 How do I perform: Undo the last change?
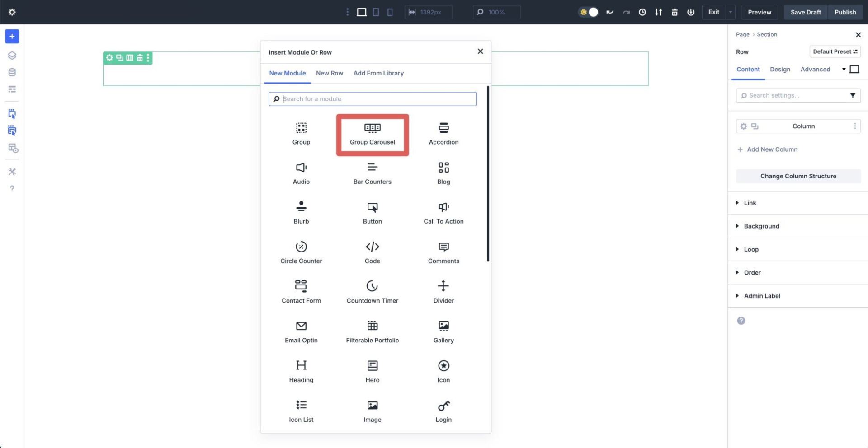pos(609,12)
